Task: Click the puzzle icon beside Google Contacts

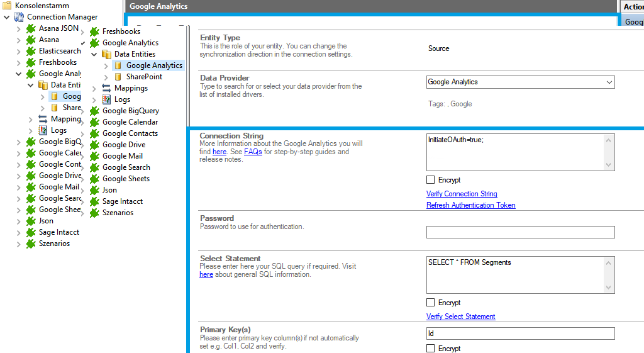Action: pos(94,133)
